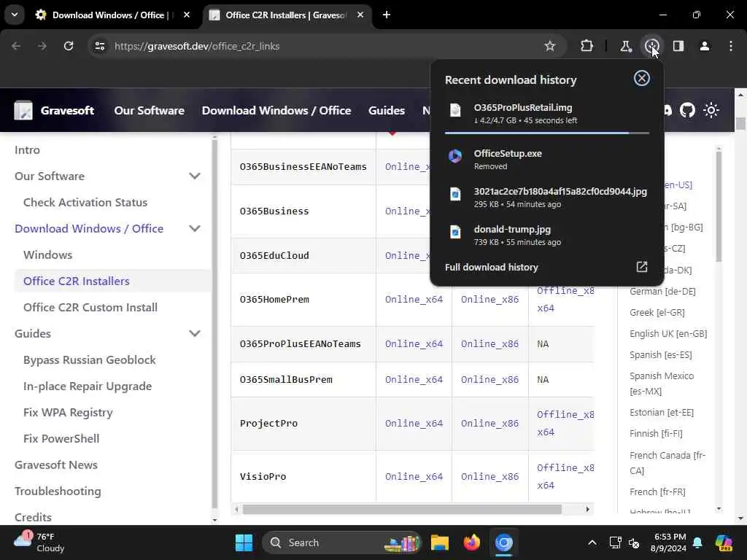Viewport: 747px width, 560px height.
Task: Click Online_x64 link for O365SmallBusPrem
Action: click(414, 379)
